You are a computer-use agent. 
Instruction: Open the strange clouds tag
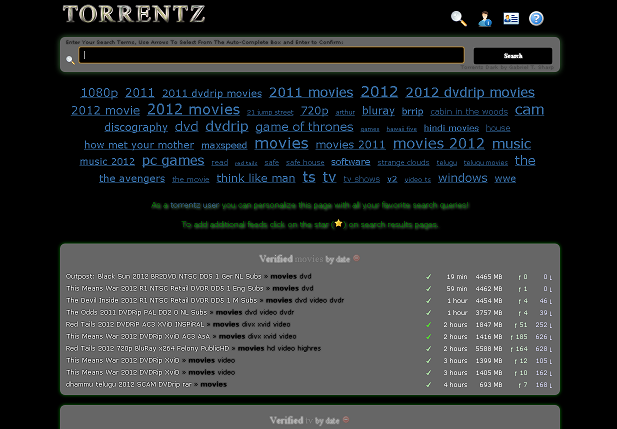point(403,163)
